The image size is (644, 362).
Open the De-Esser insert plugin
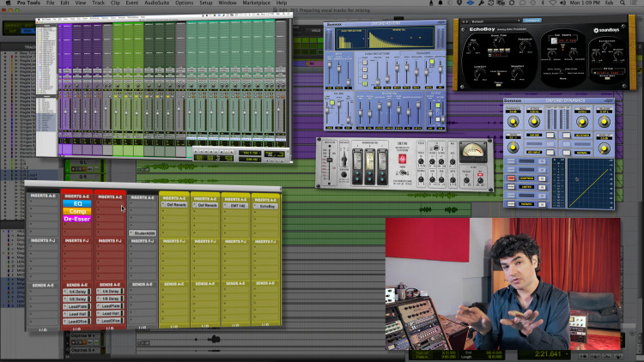(x=77, y=219)
